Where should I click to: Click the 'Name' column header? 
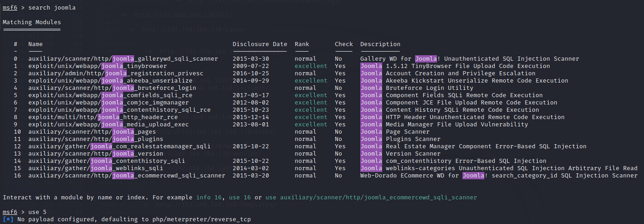click(35, 44)
